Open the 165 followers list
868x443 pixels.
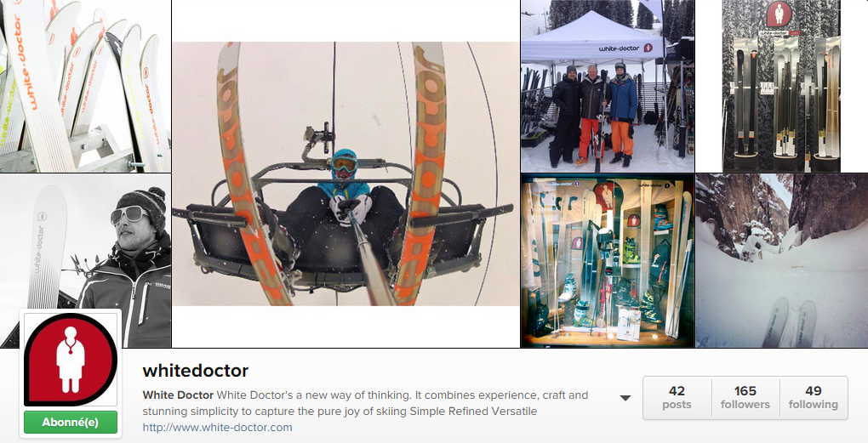745,398
